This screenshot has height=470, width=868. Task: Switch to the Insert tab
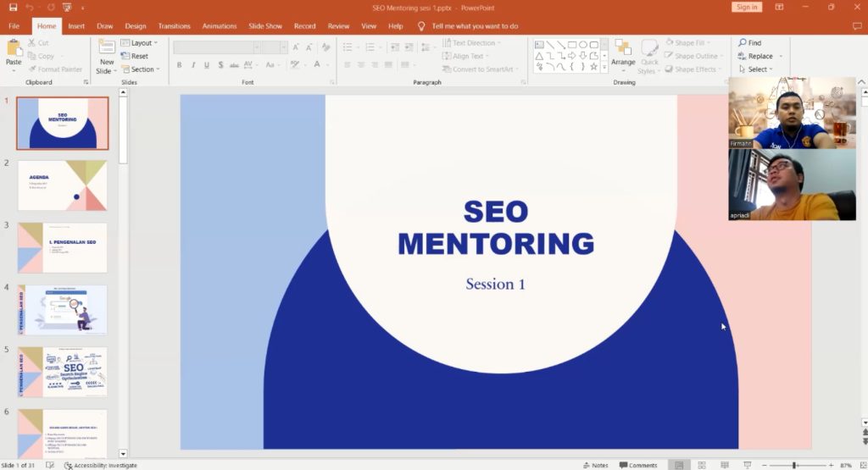click(x=76, y=26)
